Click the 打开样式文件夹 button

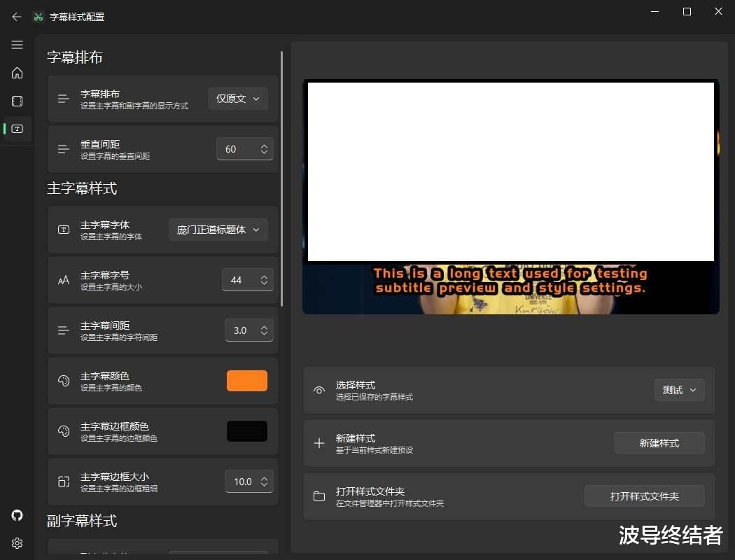coord(645,496)
